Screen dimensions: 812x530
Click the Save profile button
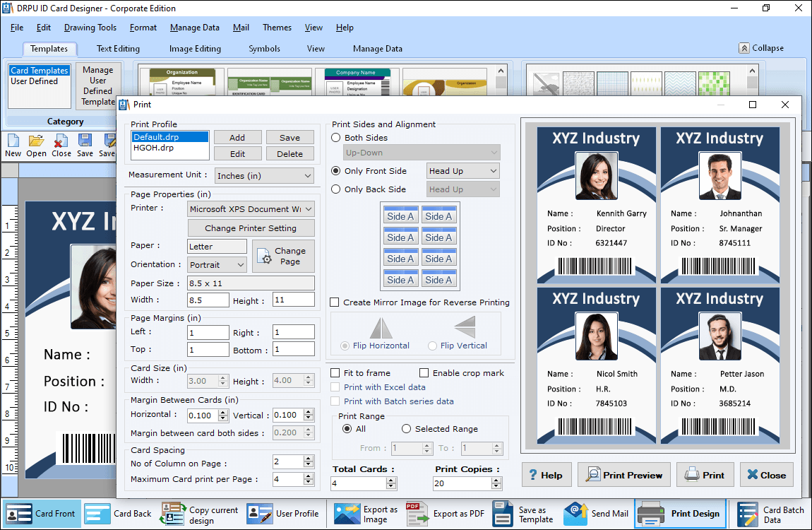(x=290, y=137)
